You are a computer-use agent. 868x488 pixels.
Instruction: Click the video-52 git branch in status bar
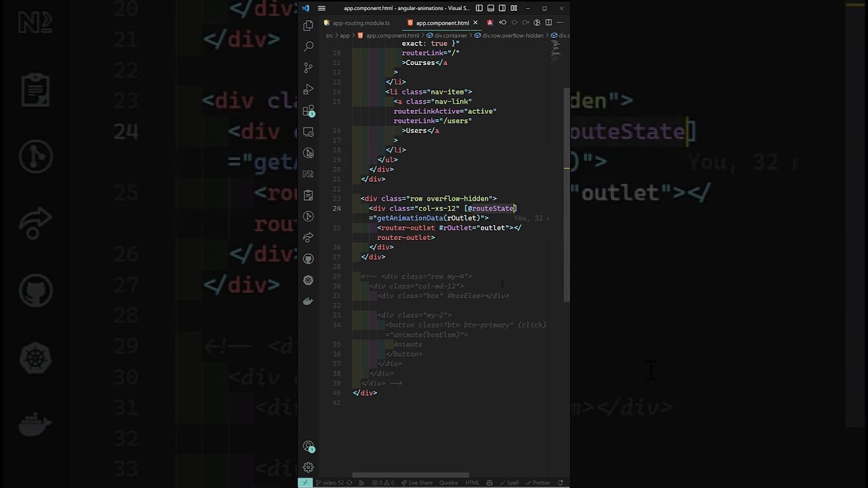point(329,483)
